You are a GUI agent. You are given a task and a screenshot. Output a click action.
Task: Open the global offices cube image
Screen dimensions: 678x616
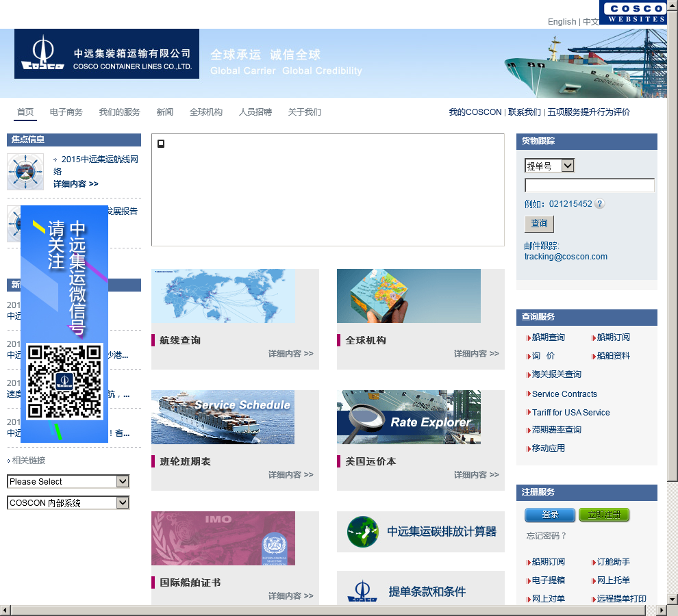pyautogui.click(x=409, y=296)
